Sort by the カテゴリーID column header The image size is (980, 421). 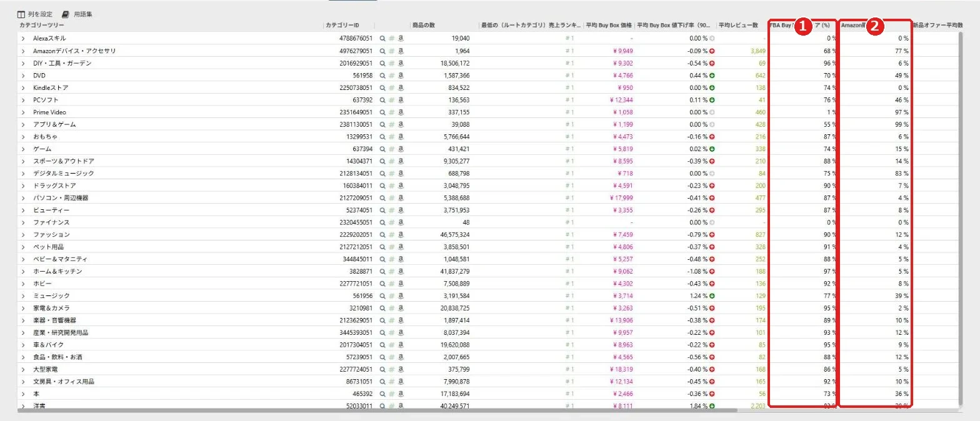coord(342,26)
